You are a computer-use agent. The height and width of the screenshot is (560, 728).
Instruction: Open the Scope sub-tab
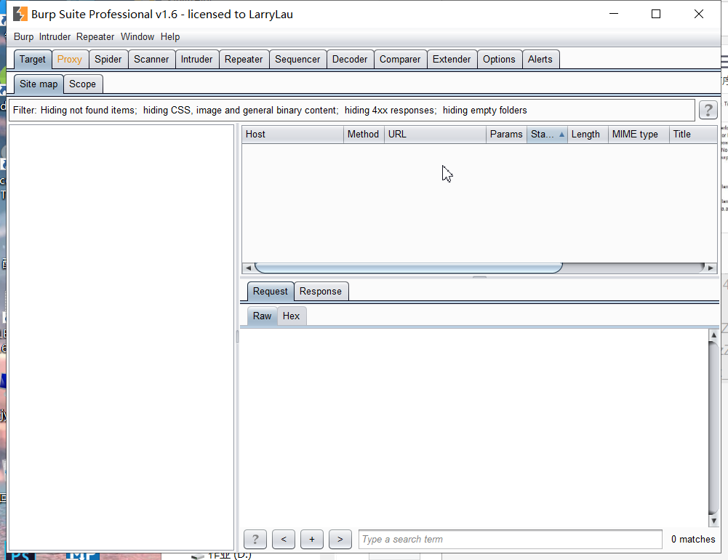point(82,84)
